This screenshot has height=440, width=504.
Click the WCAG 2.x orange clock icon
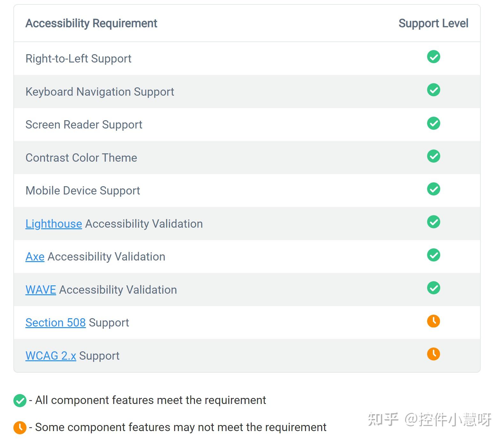[x=433, y=354]
